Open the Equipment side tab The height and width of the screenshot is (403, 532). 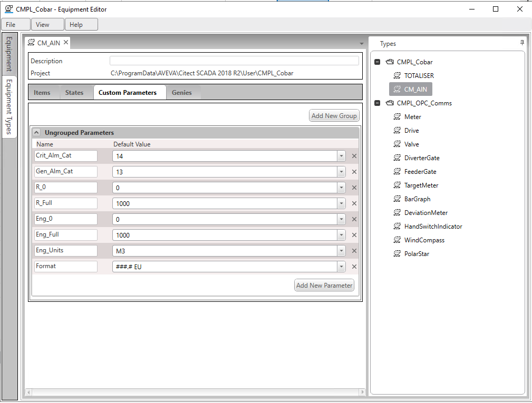coord(9,54)
